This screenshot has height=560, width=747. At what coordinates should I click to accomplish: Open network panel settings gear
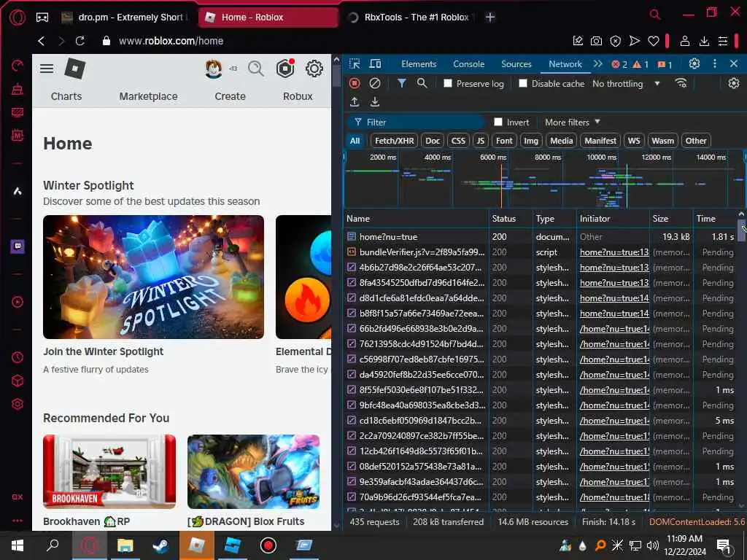(x=734, y=83)
